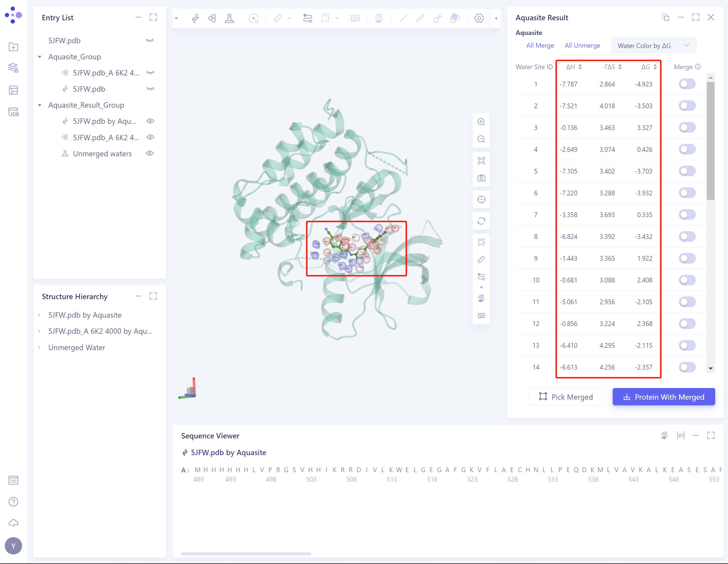Take a screenshot with camera icon
The image size is (728, 564).
pos(481,178)
